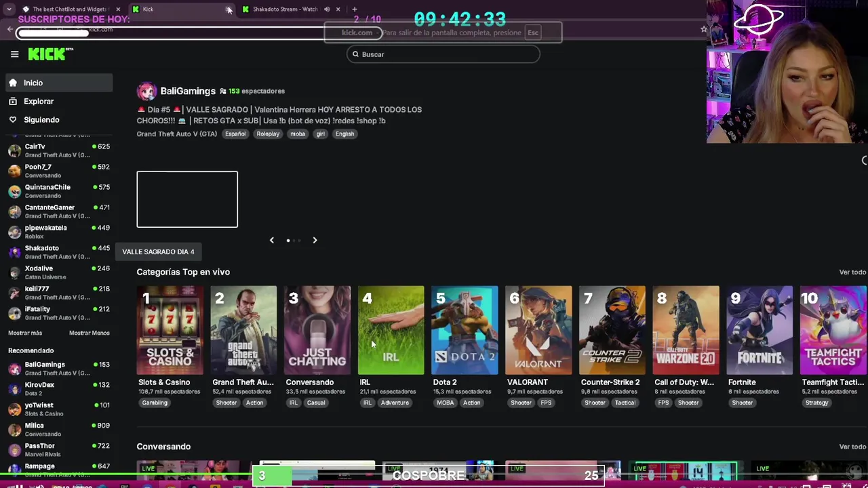Go to Inicio in sidebar
The height and width of the screenshot is (488, 868).
point(59,83)
